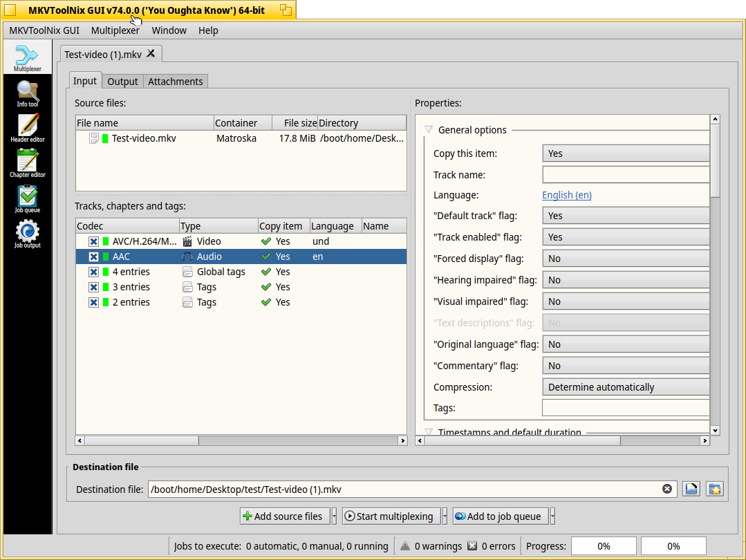Click Start multiplexing button
The image size is (746, 560).
pos(391,516)
